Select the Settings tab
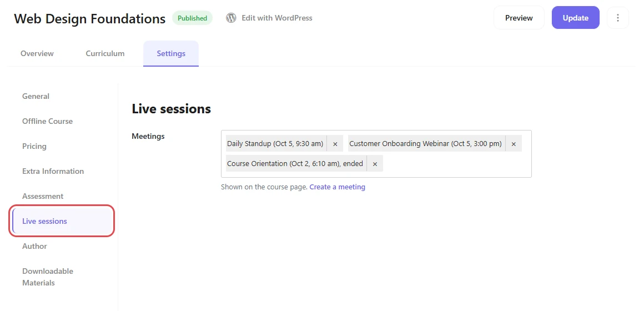Image resolution: width=644 pixels, height=311 pixels. pos(171,53)
